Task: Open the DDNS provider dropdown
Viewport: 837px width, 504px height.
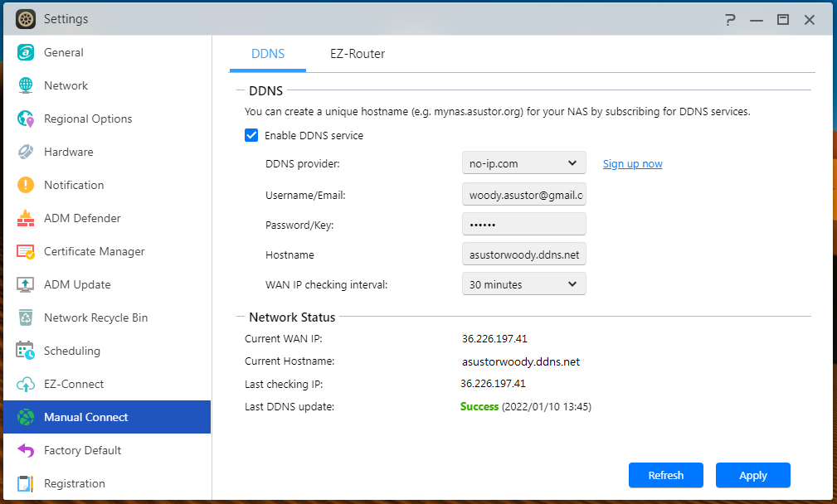Action: 524,163
